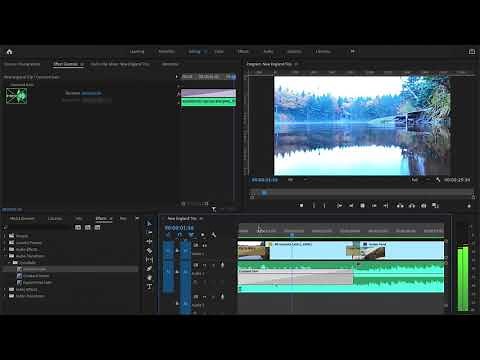Open Program monitor settings wrench
The height and width of the screenshot is (360, 480).
tap(438, 180)
